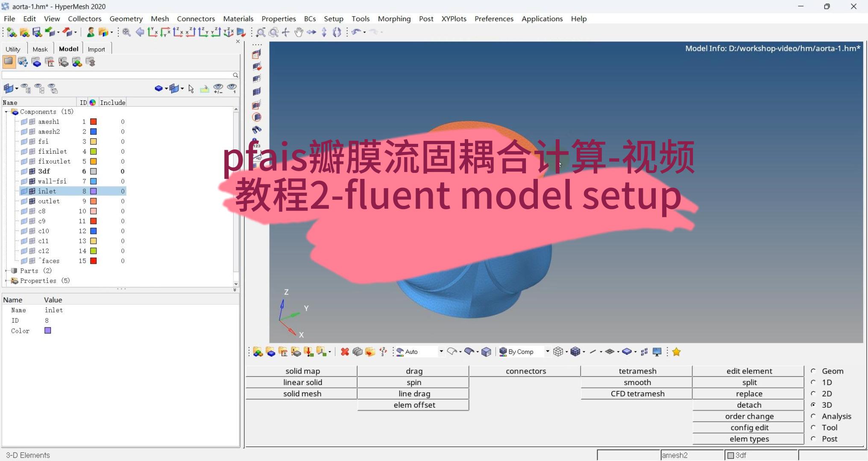Click the User Profiles person icon
The height and width of the screenshot is (461, 868).
click(x=91, y=32)
